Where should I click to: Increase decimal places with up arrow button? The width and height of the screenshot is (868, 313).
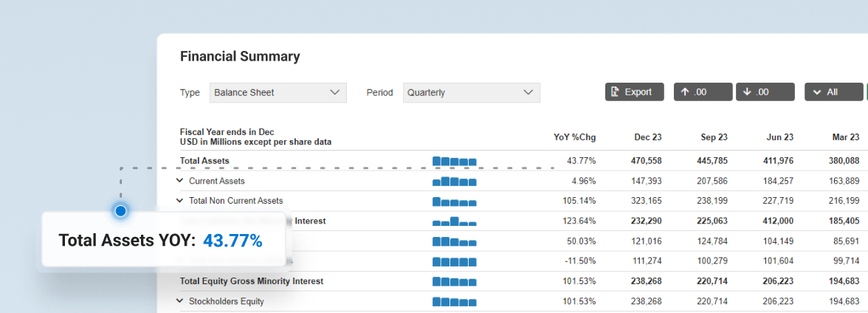pyautogui.click(x=702, y=92)
